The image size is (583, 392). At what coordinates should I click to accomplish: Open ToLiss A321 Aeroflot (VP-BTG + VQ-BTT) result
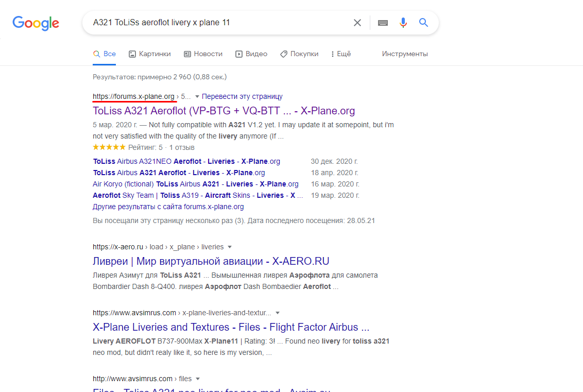click(x=224, y=111)
